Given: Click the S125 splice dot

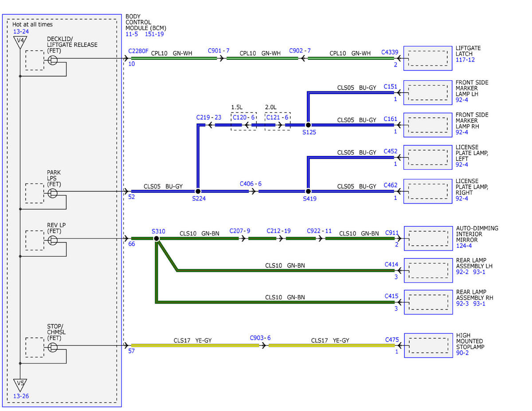Looking at the screenshot, I should 308,125.
